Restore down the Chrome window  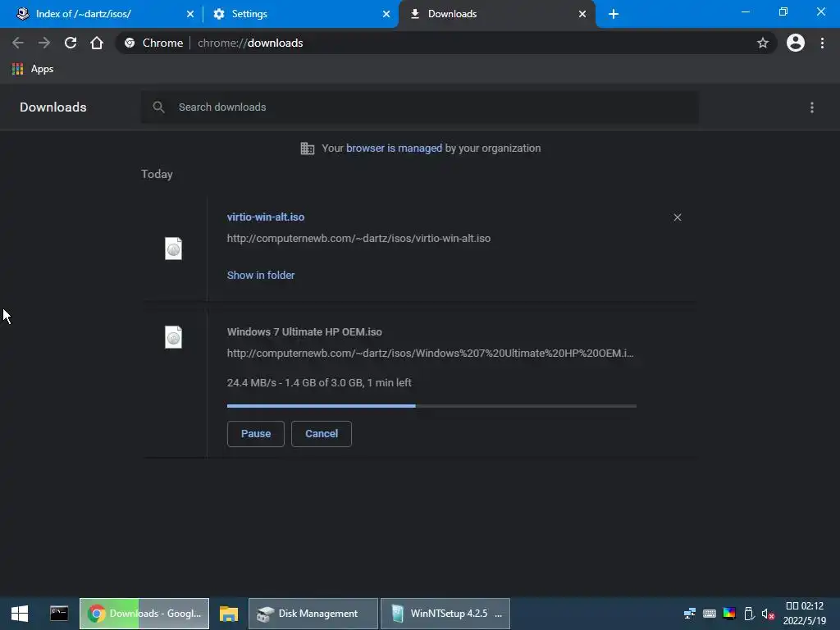pyautogui.click(x=783, y=11)
